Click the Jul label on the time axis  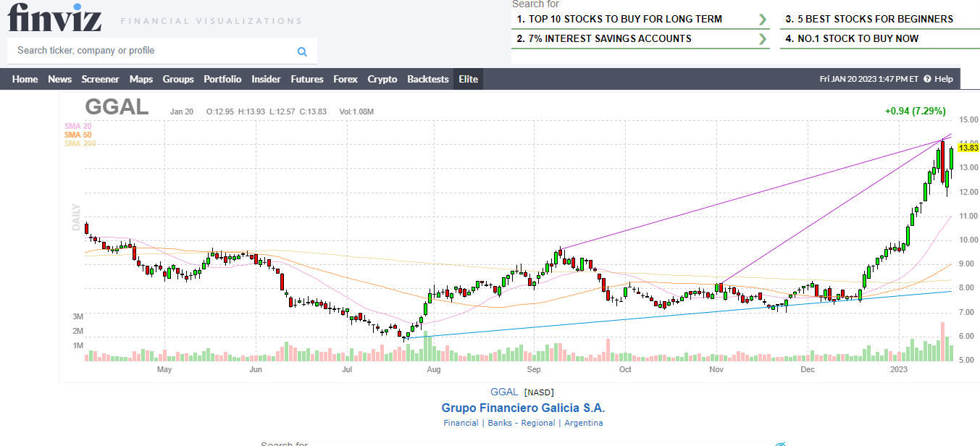click(347, 370)
